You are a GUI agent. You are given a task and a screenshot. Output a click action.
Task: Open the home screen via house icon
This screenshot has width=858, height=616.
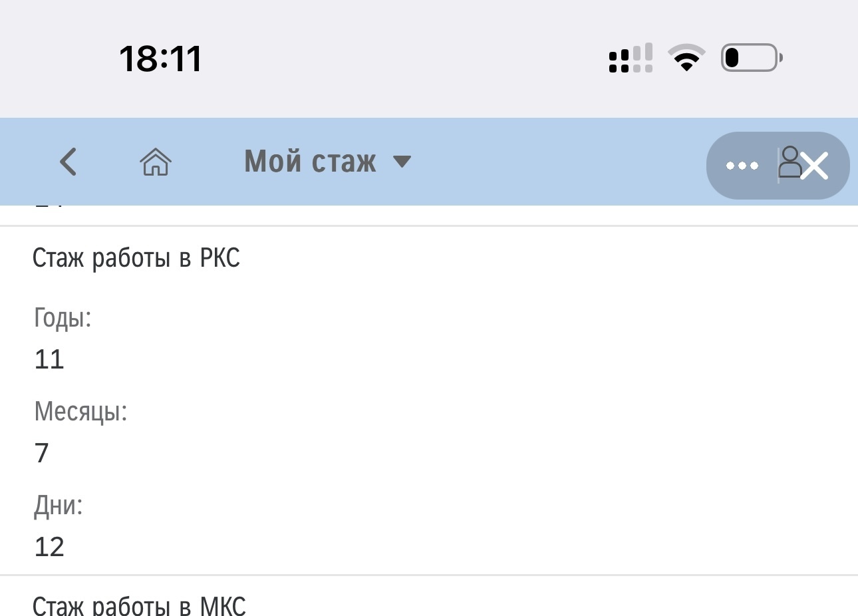point(156,162)
